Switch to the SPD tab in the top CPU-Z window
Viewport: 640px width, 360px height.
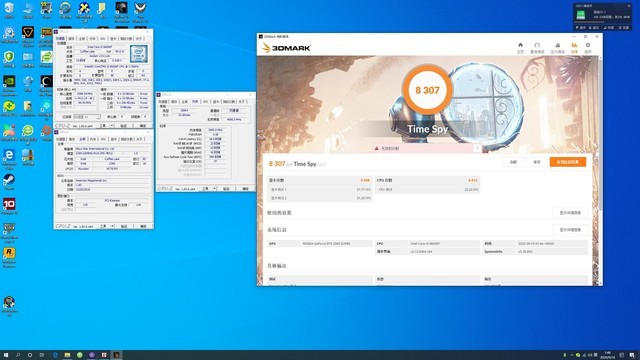click(102, 38)
